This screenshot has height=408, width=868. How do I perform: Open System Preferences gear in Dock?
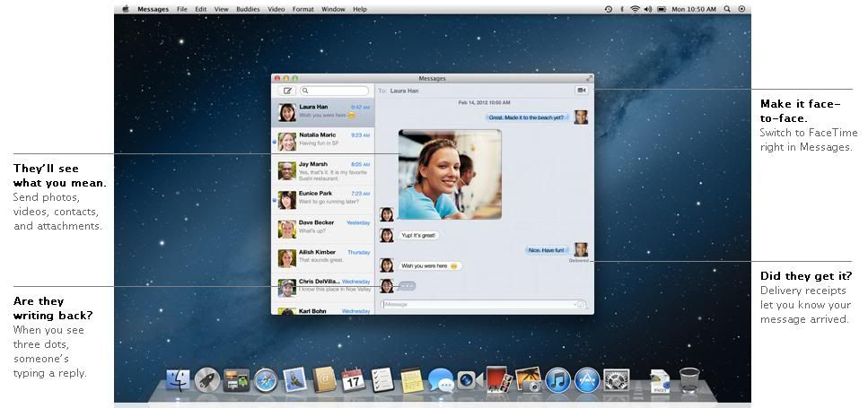click(616, 380)
